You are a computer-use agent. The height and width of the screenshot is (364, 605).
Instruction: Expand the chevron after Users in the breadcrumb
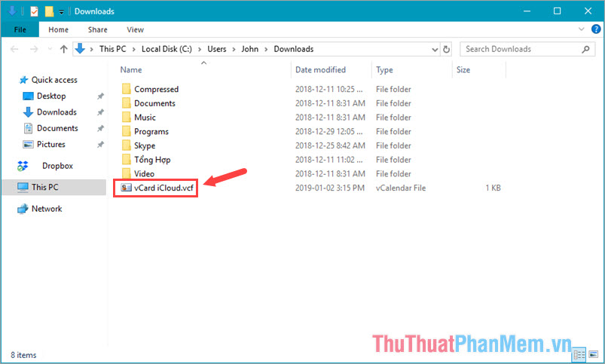click(x=234, y=50)
